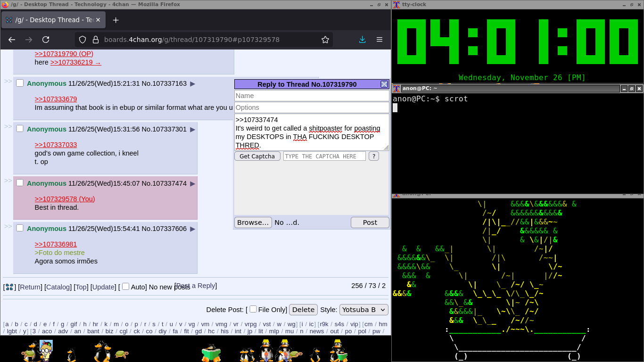Follow reply link >>107336219
644x362 pixels.
pyautogui.click(x=76, y=62)
